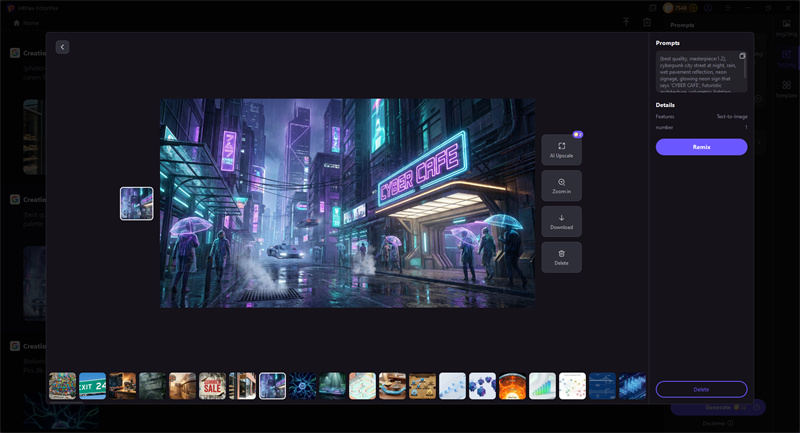Click the prompt box scrollbar
This screenshot has width=800, height=433.
point(745,69)
